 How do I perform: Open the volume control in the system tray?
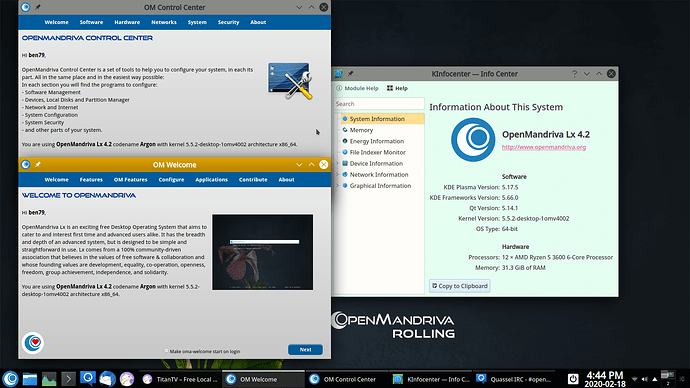[644, 379]
